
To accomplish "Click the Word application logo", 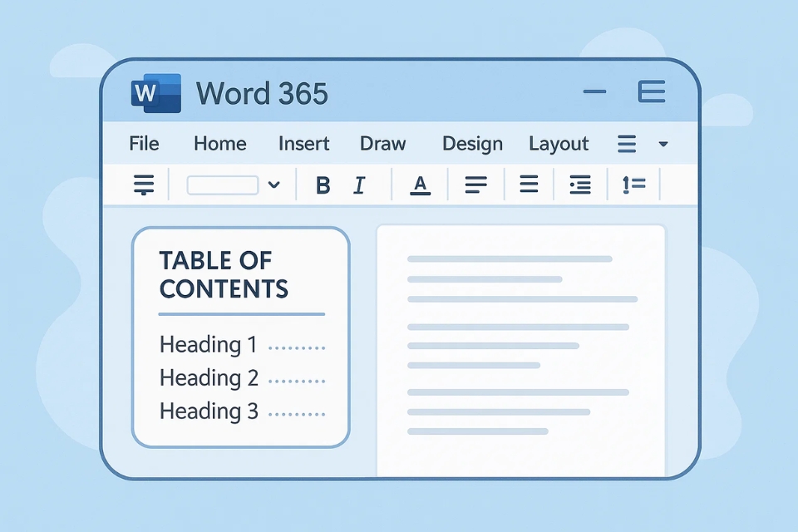I will tap(155, 93).
